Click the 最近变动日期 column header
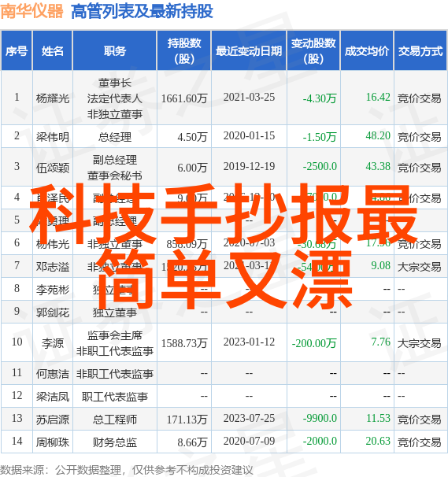The image size is (448, 477). (x=249, y=51)
